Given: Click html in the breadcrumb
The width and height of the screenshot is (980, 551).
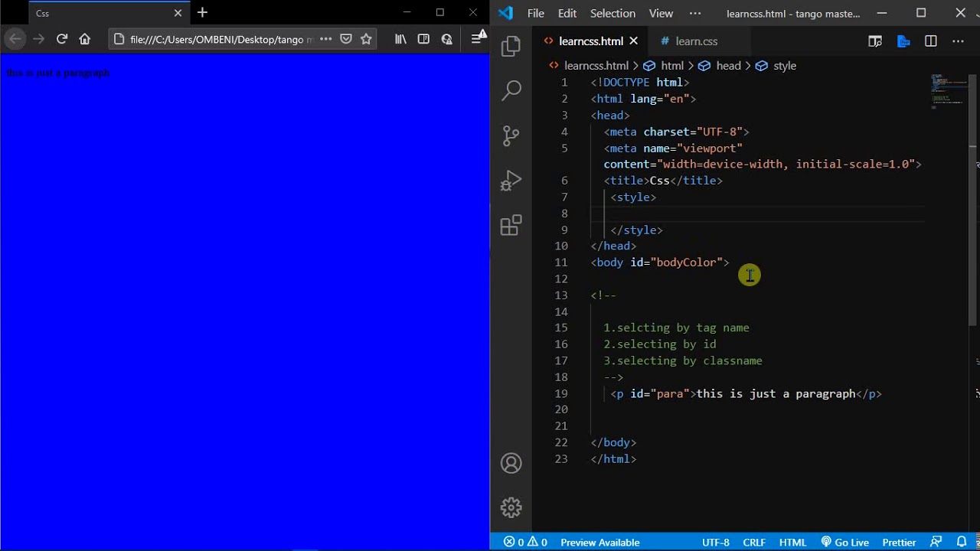Looking at the screenshot, I should pos(672,66).
